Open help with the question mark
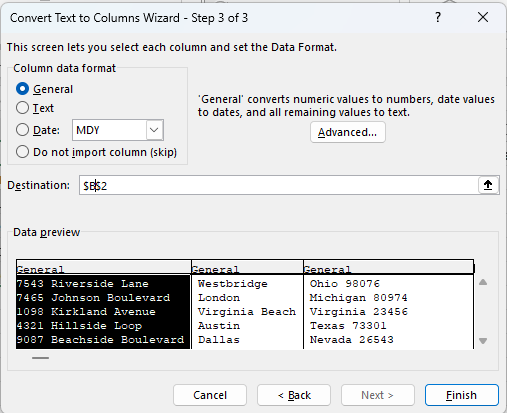The height and width of the screenshot is (413, 507). [x=438, y=17]
